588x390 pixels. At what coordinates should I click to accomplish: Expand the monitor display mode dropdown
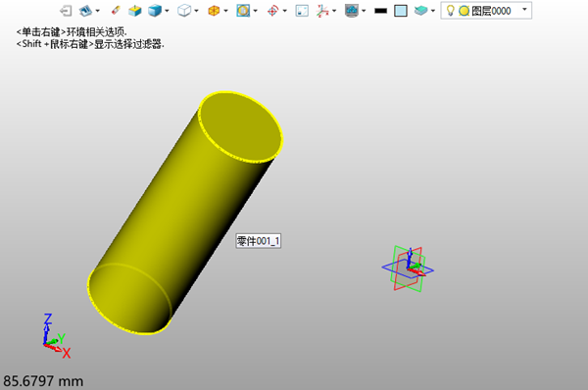[x=364, y=11]
